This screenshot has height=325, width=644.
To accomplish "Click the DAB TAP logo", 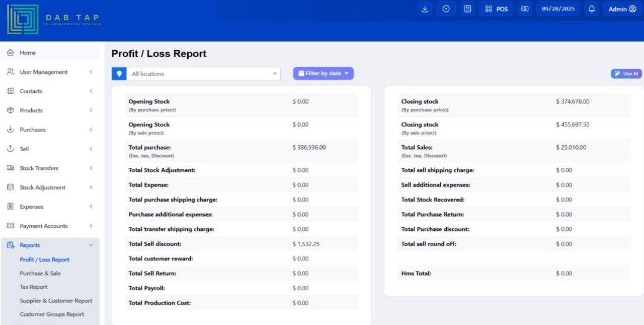I will (x=54, y=20).
